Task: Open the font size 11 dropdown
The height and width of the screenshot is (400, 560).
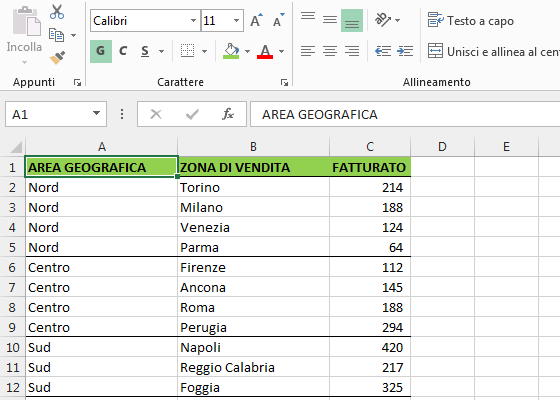Action: coord(236,20)
